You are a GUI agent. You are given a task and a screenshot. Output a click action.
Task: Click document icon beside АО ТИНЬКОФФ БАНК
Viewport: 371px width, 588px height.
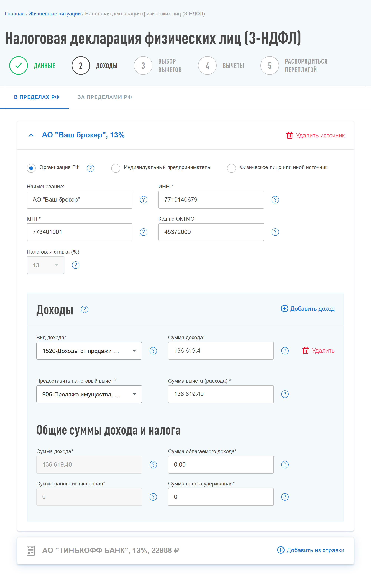pyautogui.click(x=31, y=551)
